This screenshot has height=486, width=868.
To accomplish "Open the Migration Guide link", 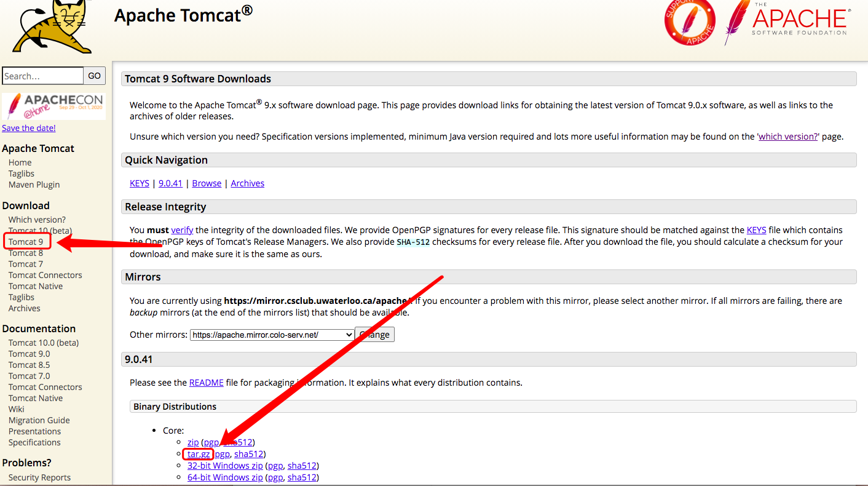I will pos(39,420).
